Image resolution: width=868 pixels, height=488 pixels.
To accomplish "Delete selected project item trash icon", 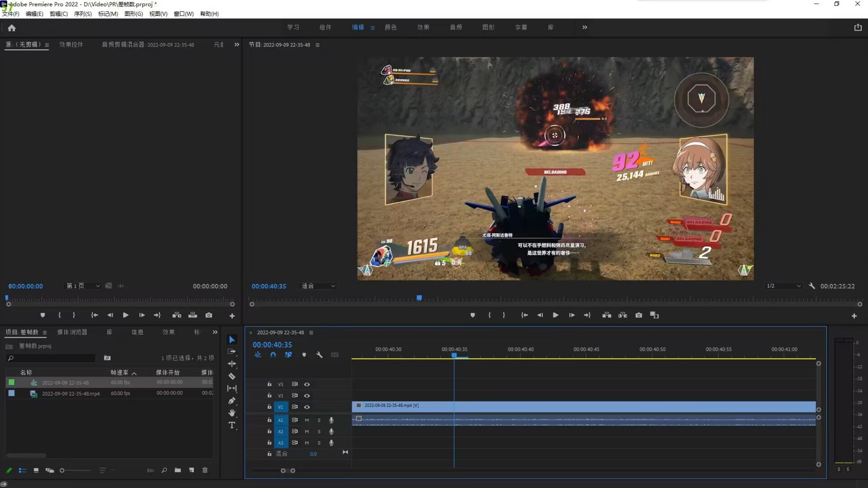I will click(x=205, y=470).
